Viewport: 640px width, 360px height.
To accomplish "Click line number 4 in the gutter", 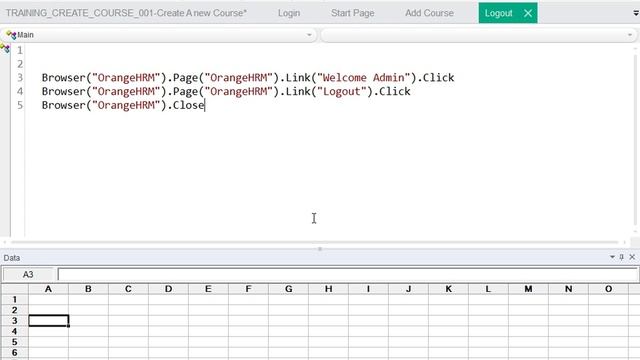I will click(x=20, y=91).
